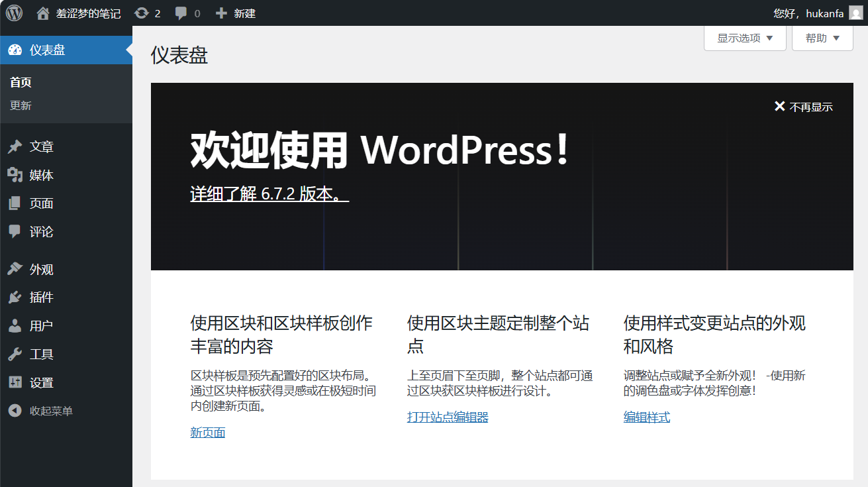Click the 仪表盘 page heading
Image resolution: width=868 pixels, height=487 pixels.
179,55
